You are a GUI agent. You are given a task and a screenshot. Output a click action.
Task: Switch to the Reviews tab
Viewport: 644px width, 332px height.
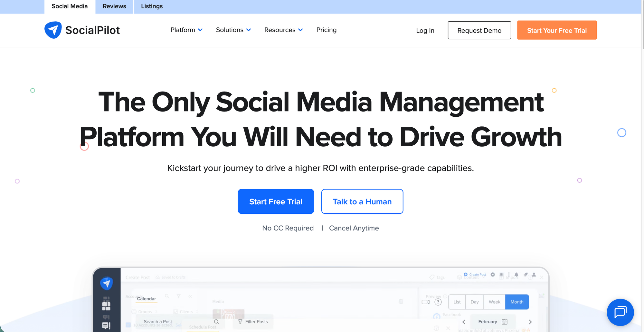(114, 6)
